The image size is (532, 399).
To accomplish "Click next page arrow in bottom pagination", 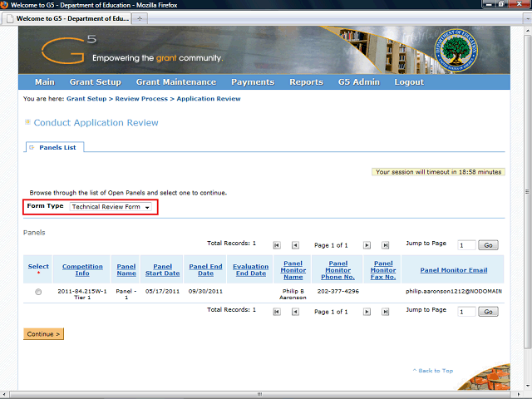I will point(366,311).
